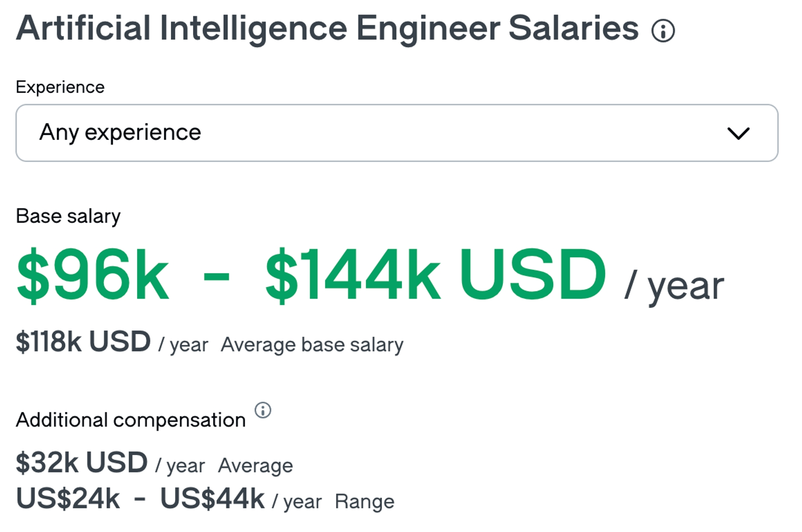
Task: Click the green $96k minimum salary figure
Action: pyautogui.click(x=92, y=275)
